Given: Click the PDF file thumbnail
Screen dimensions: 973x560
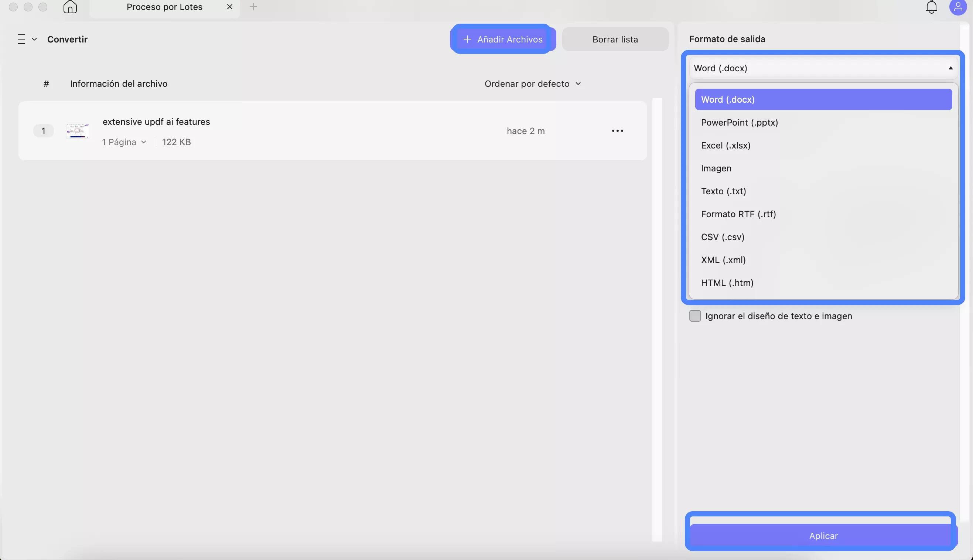Looking at the screenshot, I should [77, 131].
